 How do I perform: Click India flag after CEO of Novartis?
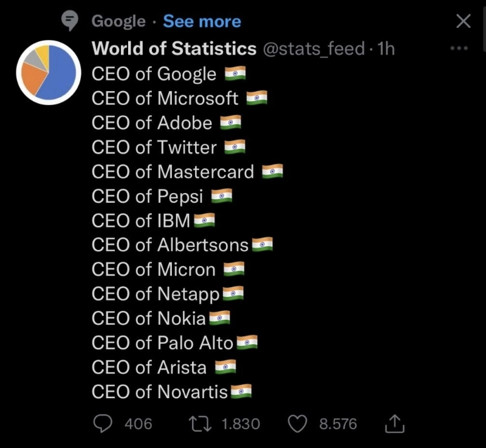point(241,392)
